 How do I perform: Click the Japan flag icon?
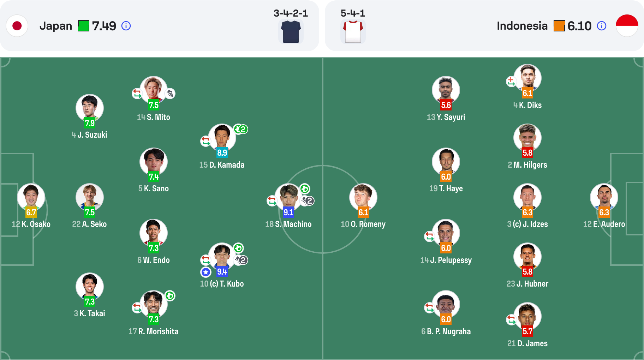tap(17, 26)
